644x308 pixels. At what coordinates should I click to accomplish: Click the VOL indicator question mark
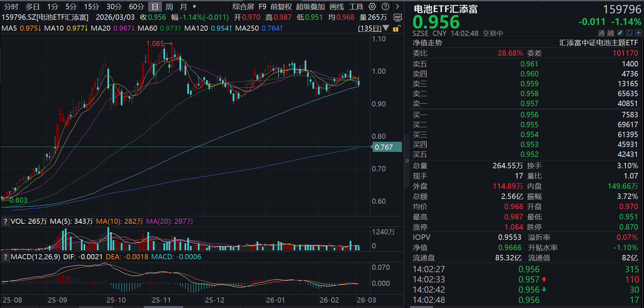pyautogui.click(x=5, y=222)
